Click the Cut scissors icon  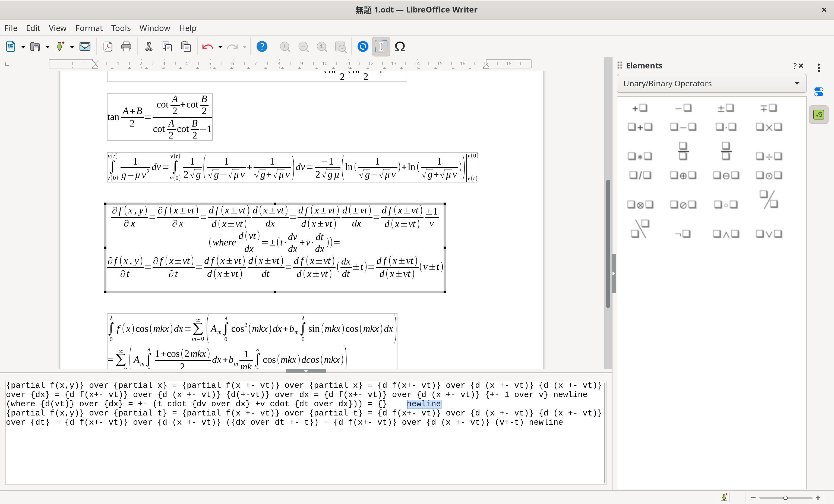coord(149,47)
